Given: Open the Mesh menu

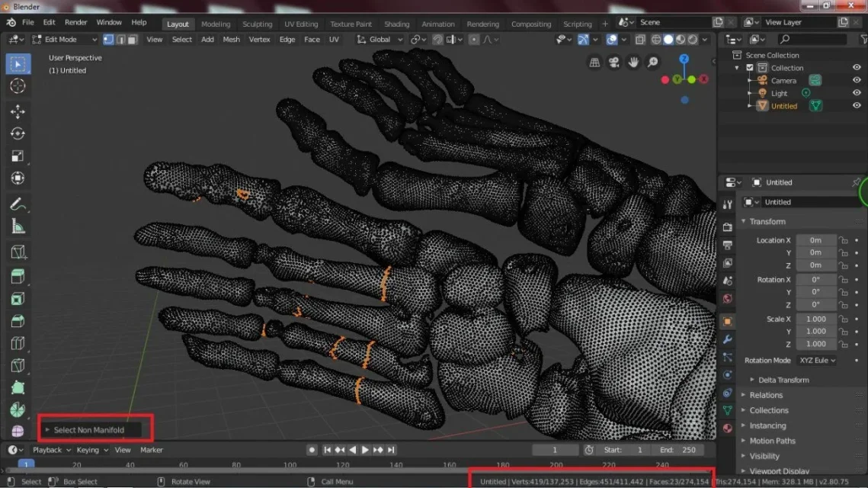Looking at the screenshot, I should pyautogui.click(x=231, y=40).
